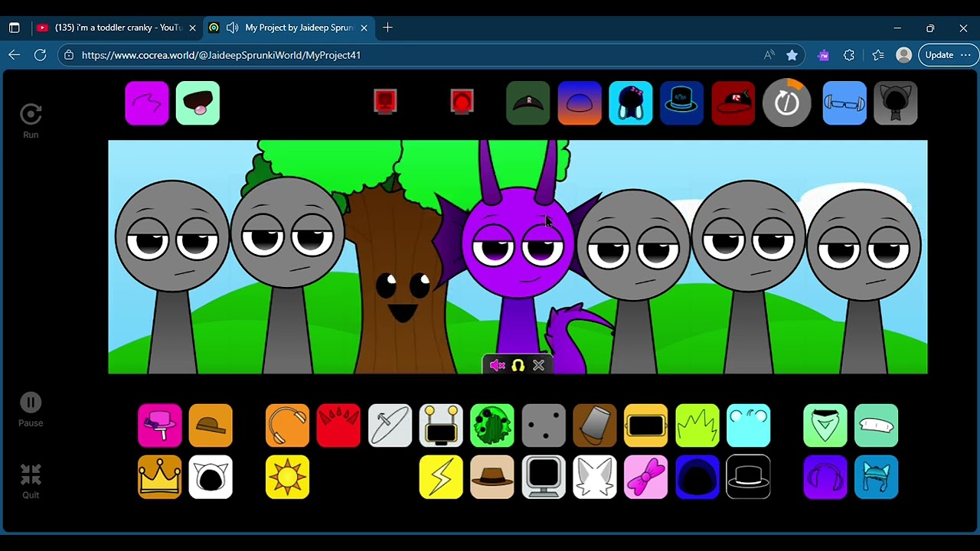
Task: Click the cocrea.world address bar URL
Action: [x=221, y=55]
